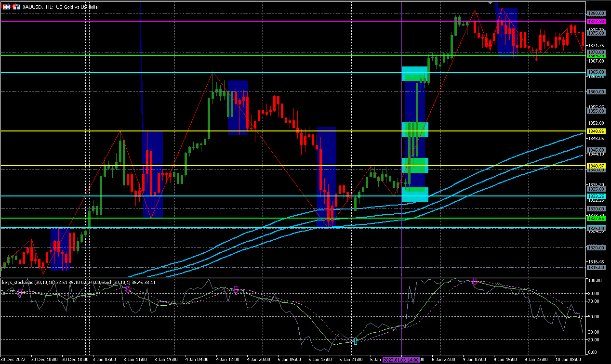Click the 1845.00 price scale label
611x364 pixels.
point(596,150)
